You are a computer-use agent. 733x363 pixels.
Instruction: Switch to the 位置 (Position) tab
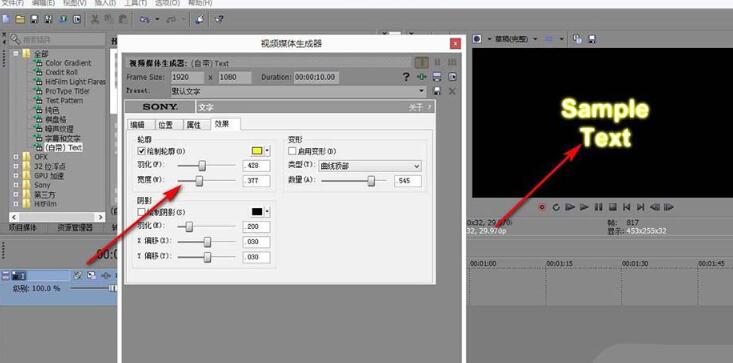(x=169, y=125)
